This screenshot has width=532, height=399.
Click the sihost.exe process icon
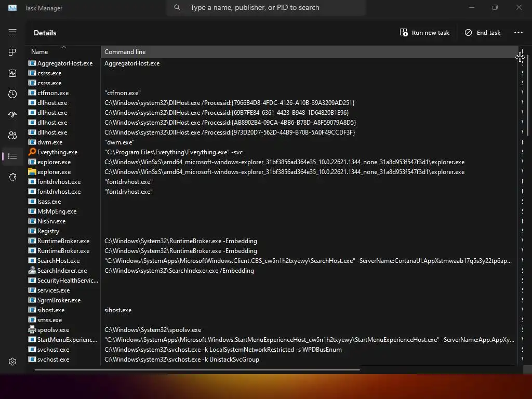coord(32,310)
